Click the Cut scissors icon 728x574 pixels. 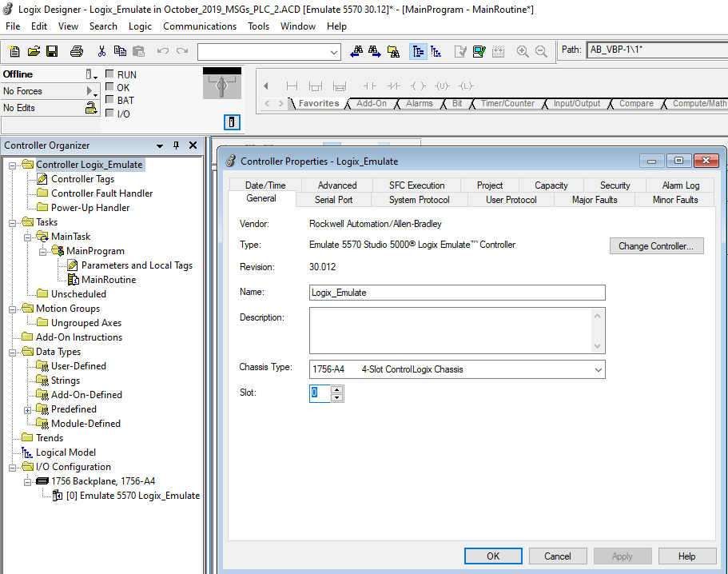[101, 51]
